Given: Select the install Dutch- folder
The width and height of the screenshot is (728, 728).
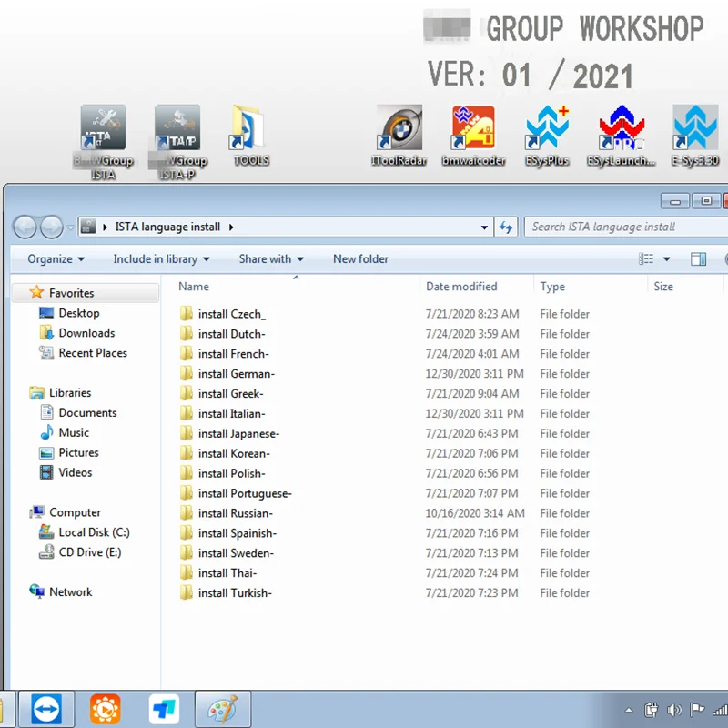Looking at the screenshot, I should click(231, 334).
